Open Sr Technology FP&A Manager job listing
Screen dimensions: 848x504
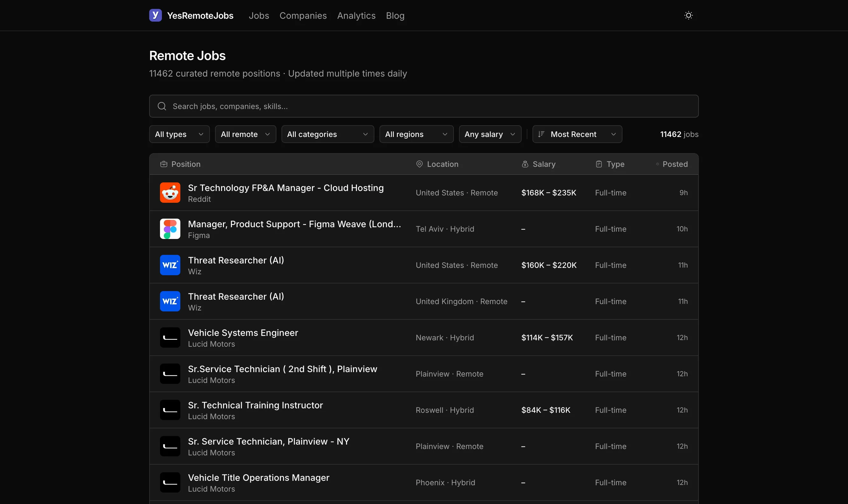point(286,188)
